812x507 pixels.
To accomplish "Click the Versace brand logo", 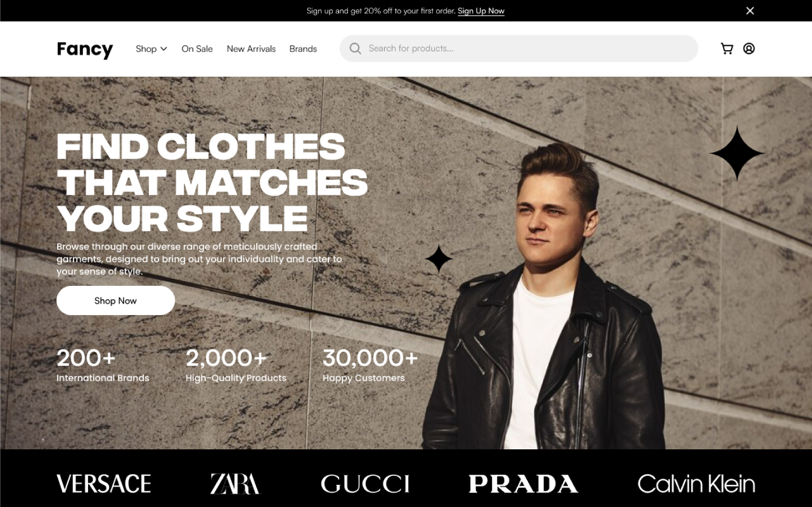I will pyautogui.click(x=104, y=484).
